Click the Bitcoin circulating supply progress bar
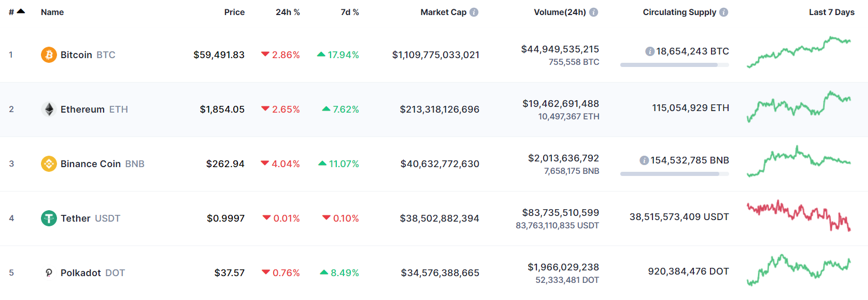 pyautogui.click(x=675, y=65)
